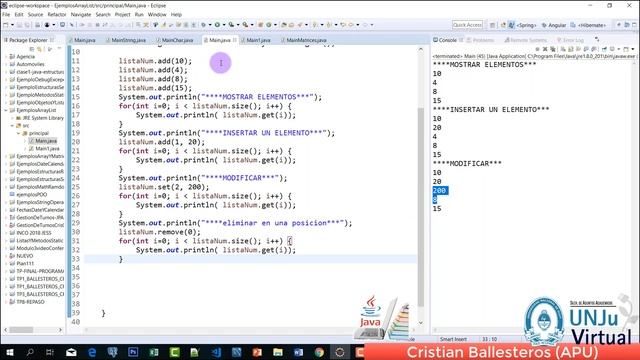Collapse All icon in Package Explorer
Viewport: 640px width, 360px height.
(32, 49)
